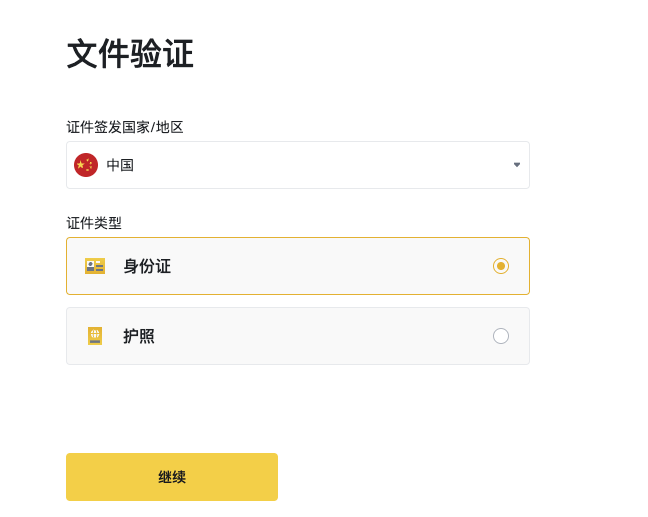
Task: Select the 护照 radio button
Action: (x=501, y=336)
